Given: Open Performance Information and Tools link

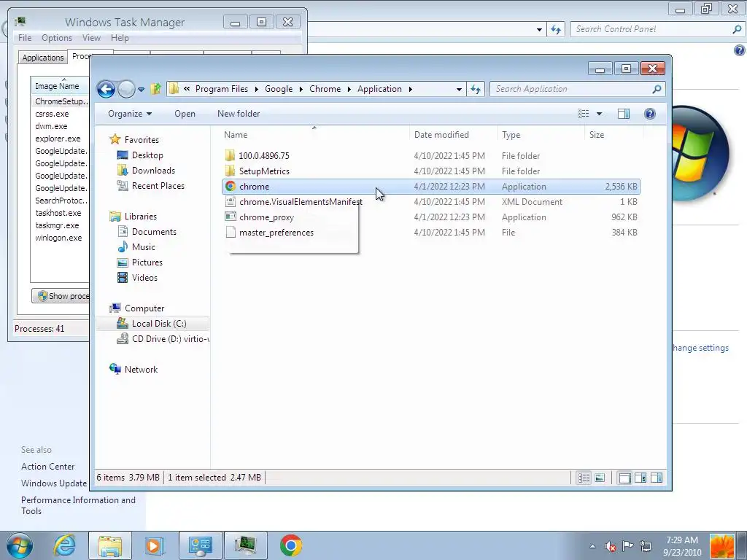Looking at the screenshot, I should click(78, 505).
